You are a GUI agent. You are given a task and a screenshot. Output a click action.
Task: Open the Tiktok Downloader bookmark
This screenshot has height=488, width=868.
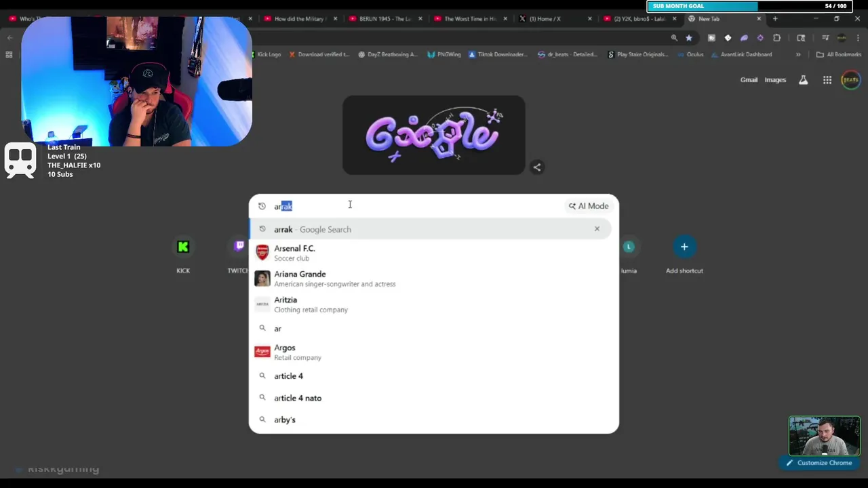click(498, 54)
